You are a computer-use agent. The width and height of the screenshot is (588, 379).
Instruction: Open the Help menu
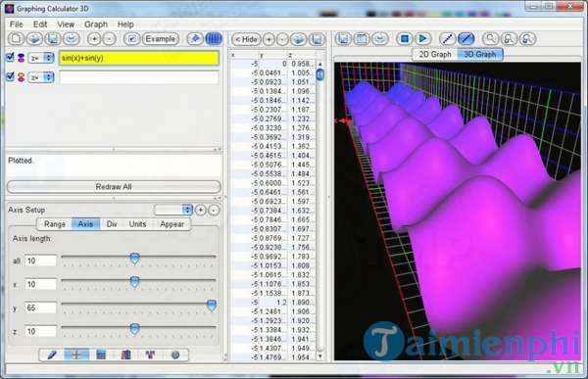click(125, 24)
